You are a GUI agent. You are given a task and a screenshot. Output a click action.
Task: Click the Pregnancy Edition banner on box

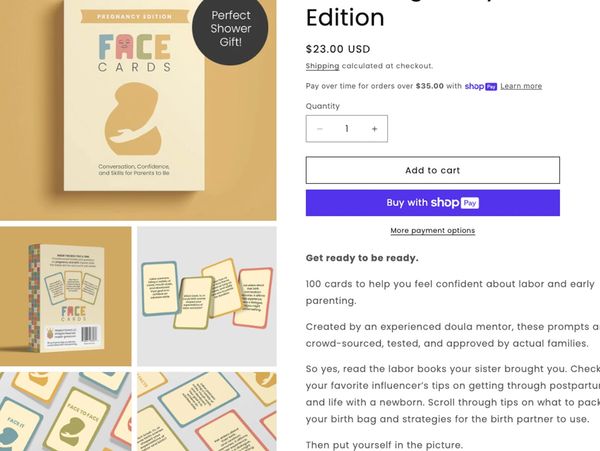coord(134,17)
